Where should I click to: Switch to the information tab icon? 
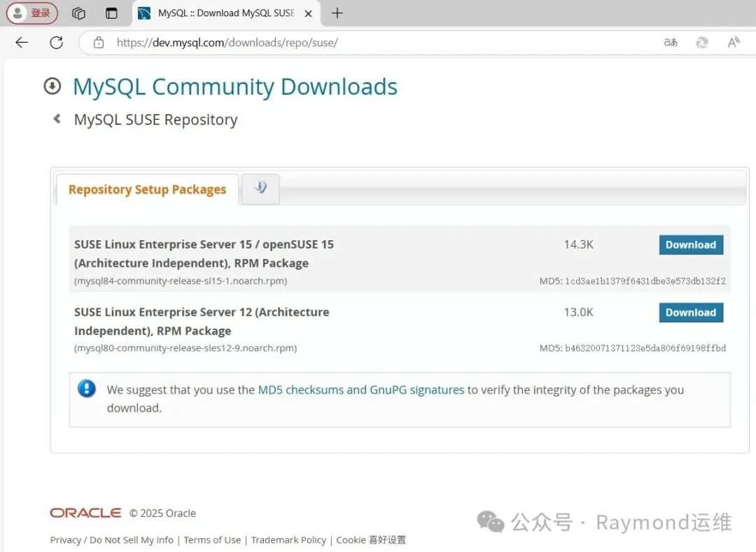pos(260,188)
